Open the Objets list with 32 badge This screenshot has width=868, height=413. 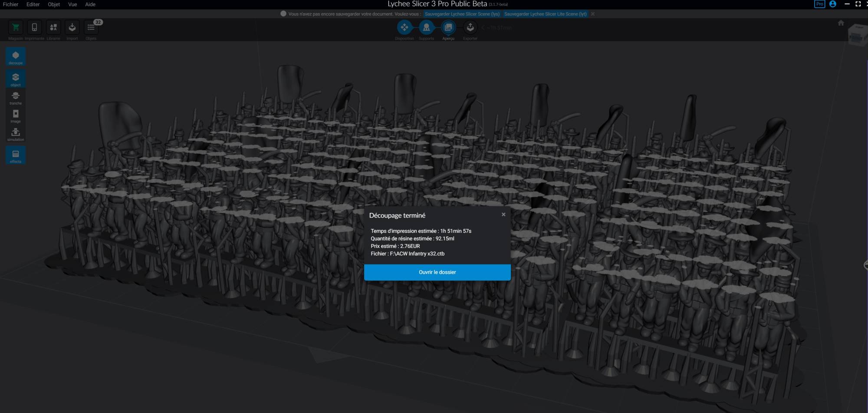point(91,28)
